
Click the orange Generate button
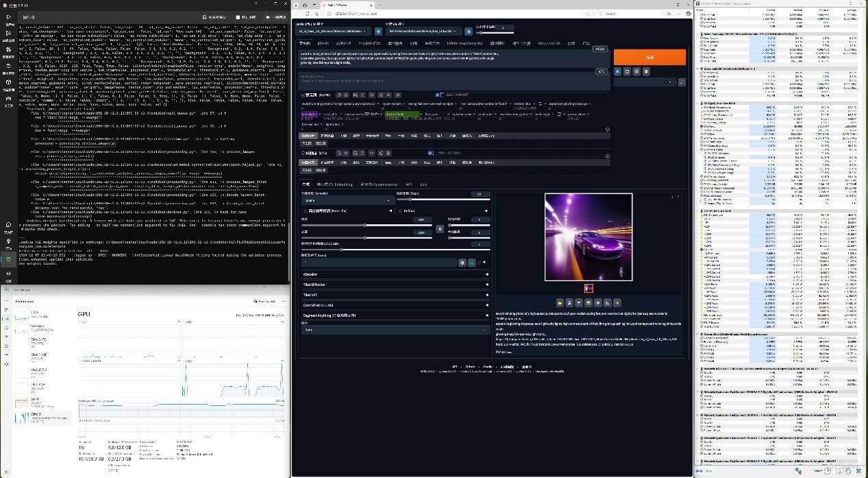[649, 58]
